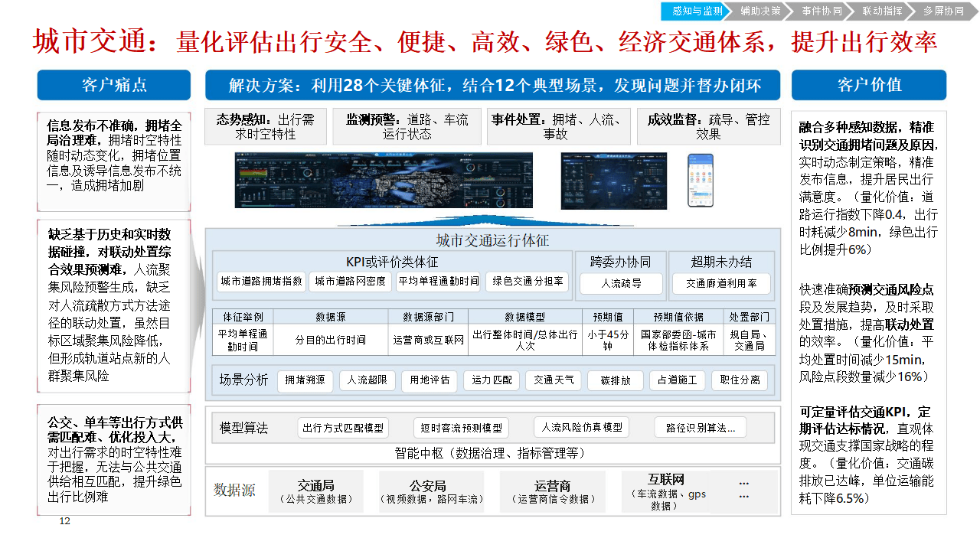Click the 短时客流预测模型 box
This screenshot has height=551, width=980.
462,428
